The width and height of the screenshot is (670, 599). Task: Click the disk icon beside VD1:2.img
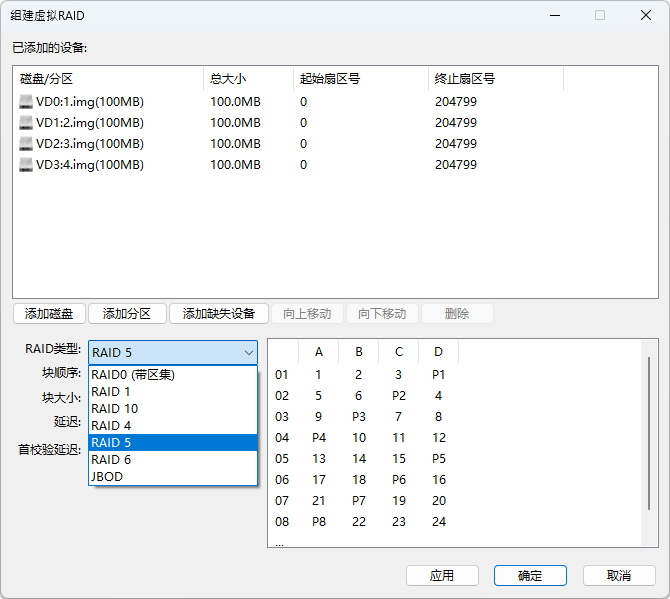[26, 123]
